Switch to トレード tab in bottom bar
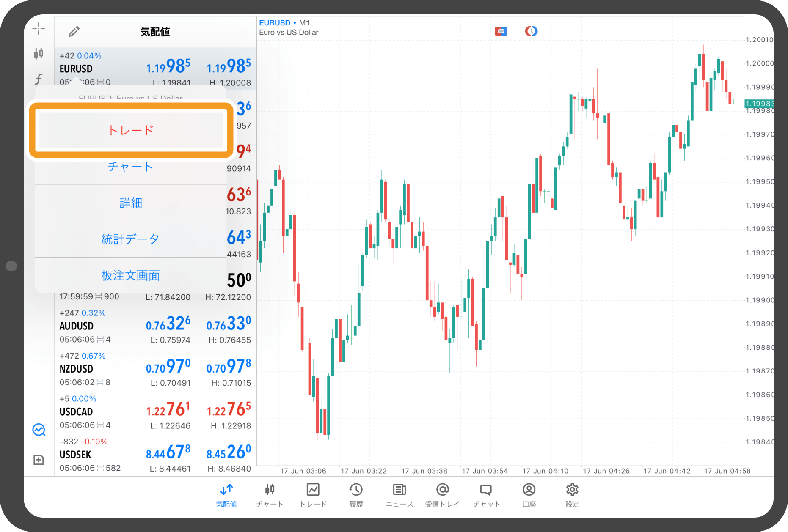This screenshot has width=788, height=532. pos(313,495)
